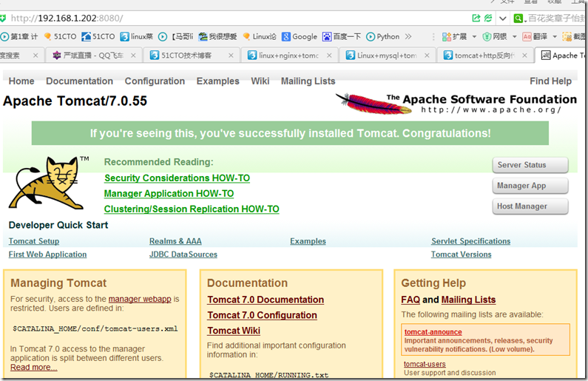Open the 百度一下 bookmark

(342, 36)
